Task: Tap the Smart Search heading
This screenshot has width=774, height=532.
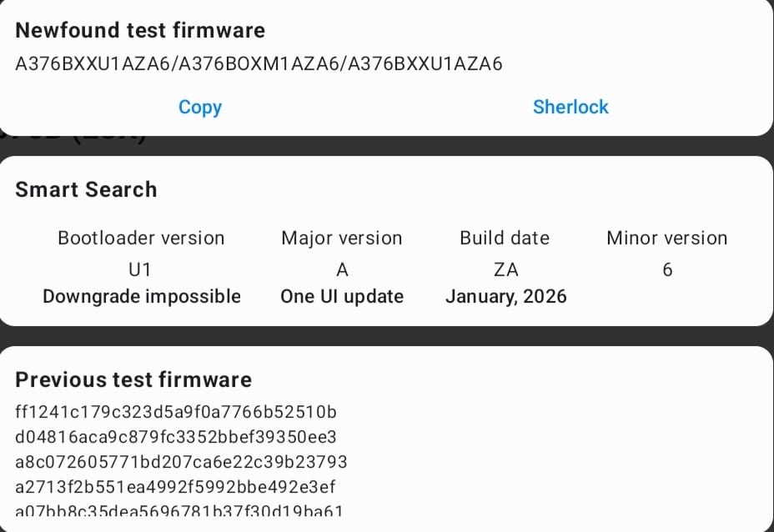Action: (86, 189)
